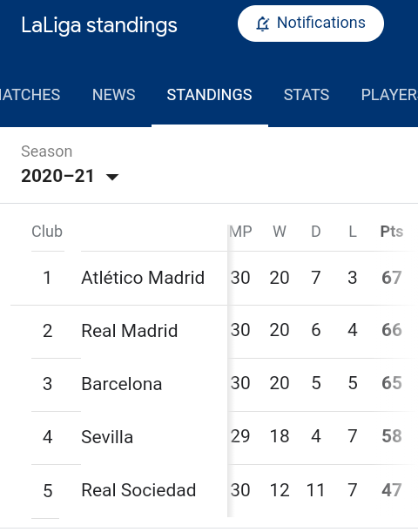Viewport: 418px width, 532px height.
Task: Select the STANDINGS tab
Action: tap(209, 95)
